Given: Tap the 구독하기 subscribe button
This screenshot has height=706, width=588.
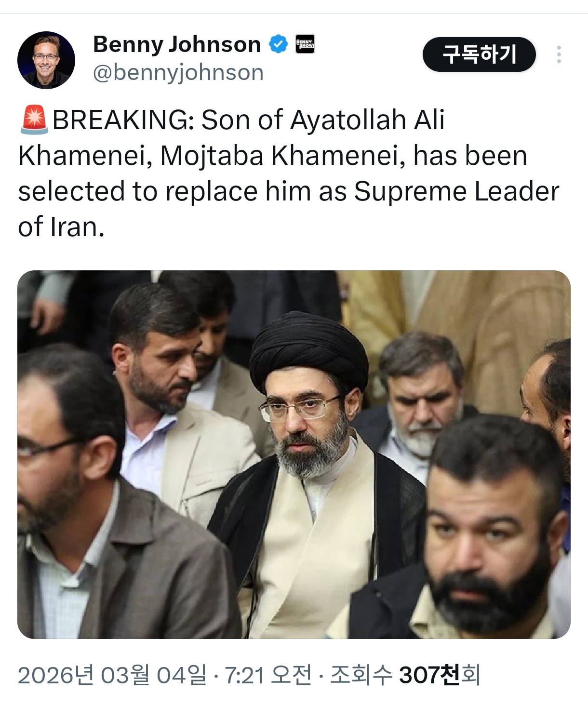Looking at the screenshot, I should pyautogui.click(x=479, y=54).
